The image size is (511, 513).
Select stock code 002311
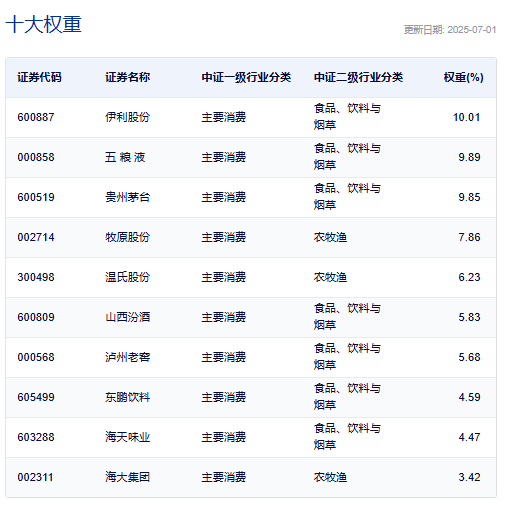point(35,477)
